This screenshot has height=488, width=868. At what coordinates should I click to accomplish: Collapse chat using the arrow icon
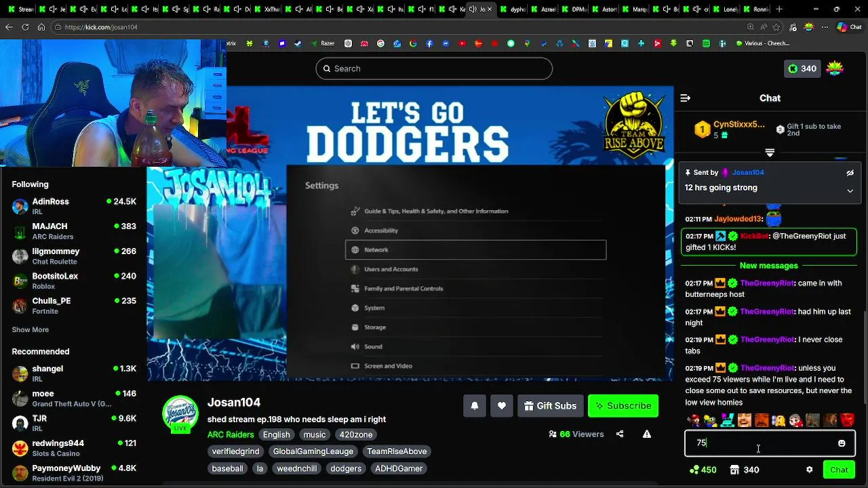686,98
